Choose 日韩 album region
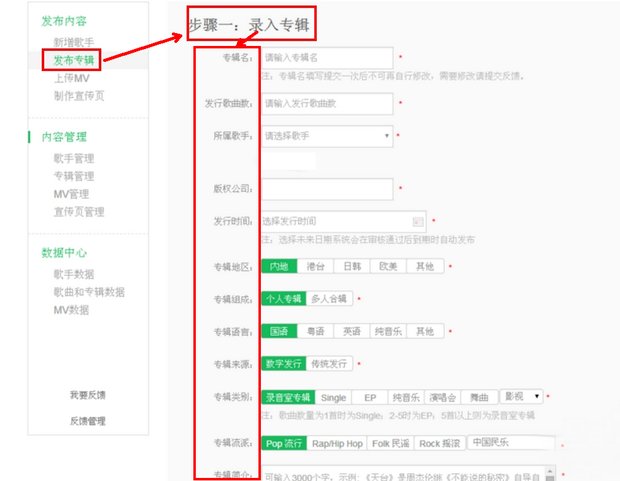Screen dimensions: 620x481 click(x=352, y=266)
